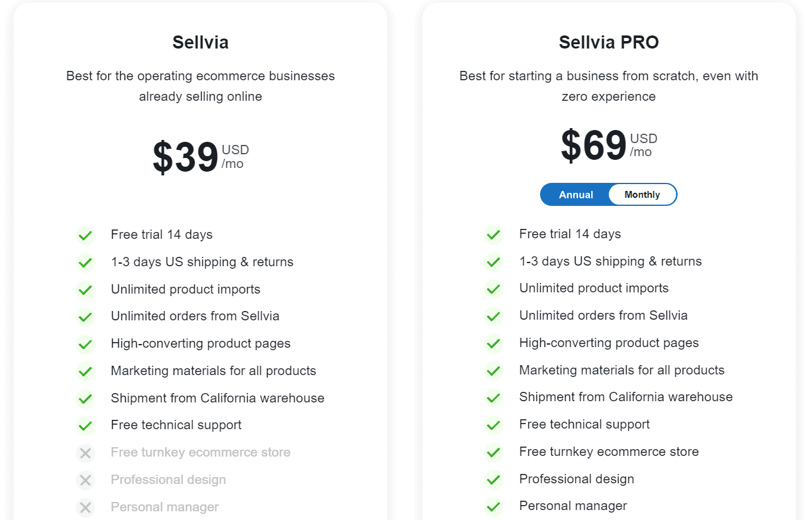The image size is (812, 520).
Task: Click the gray X beside Free turnkey ecommerce store
Action: point(85,453)
